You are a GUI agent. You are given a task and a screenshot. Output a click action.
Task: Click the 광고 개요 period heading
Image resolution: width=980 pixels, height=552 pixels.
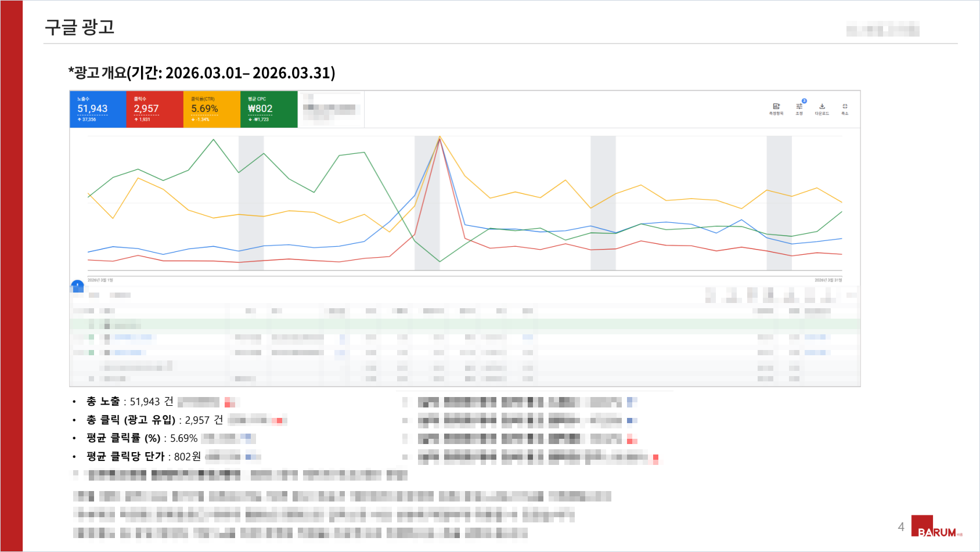[201, 73]
